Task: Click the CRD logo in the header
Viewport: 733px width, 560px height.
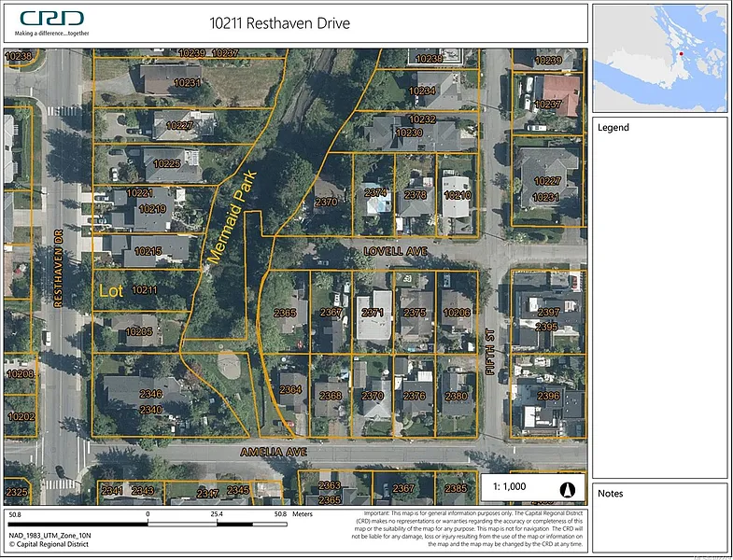Action: pos(52,19)
